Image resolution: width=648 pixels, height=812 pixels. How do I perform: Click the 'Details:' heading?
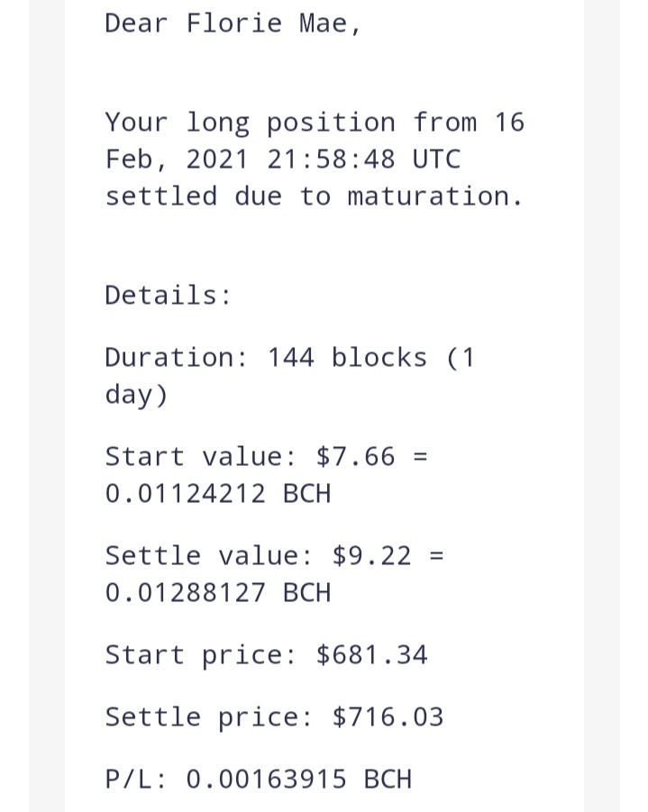(x=168, y=296)
